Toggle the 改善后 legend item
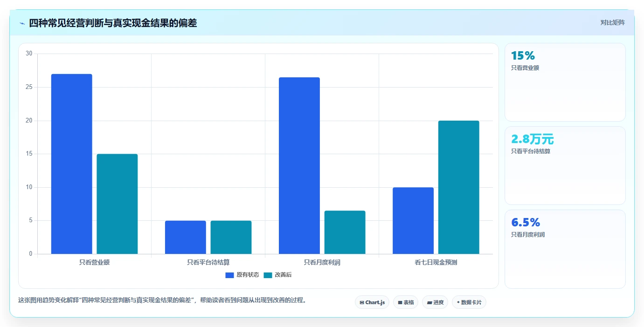Screen dimensions: 644x327 (x=277, y=275)
